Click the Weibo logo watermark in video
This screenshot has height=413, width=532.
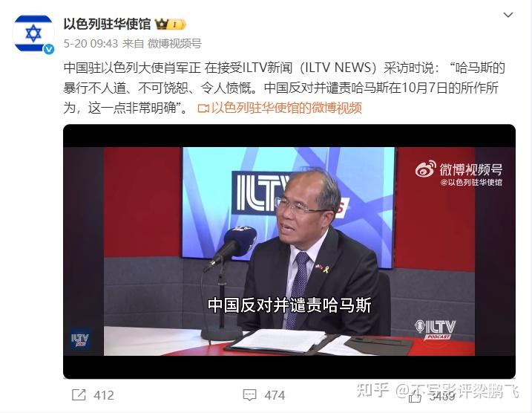point(425,169)
